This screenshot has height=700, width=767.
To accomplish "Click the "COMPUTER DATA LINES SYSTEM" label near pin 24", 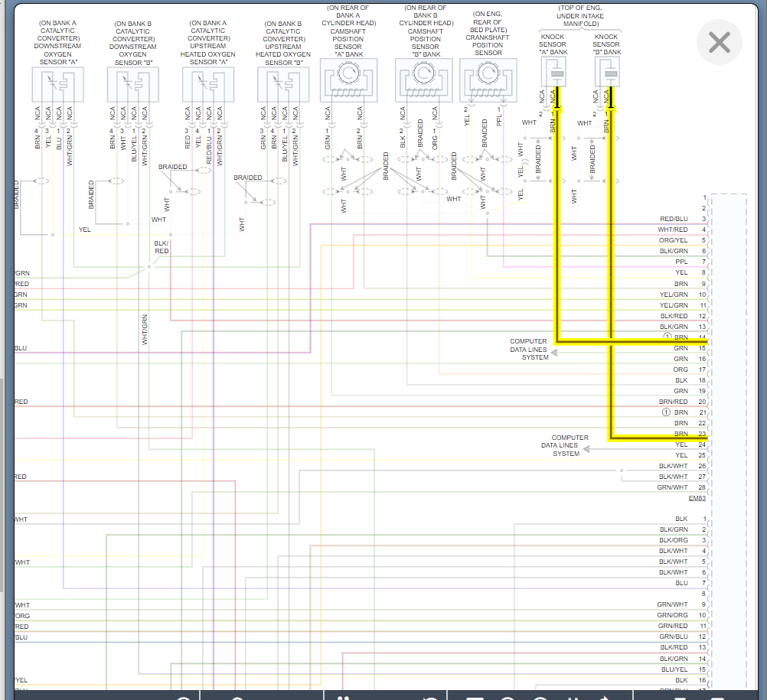I will tap(565, 445).
